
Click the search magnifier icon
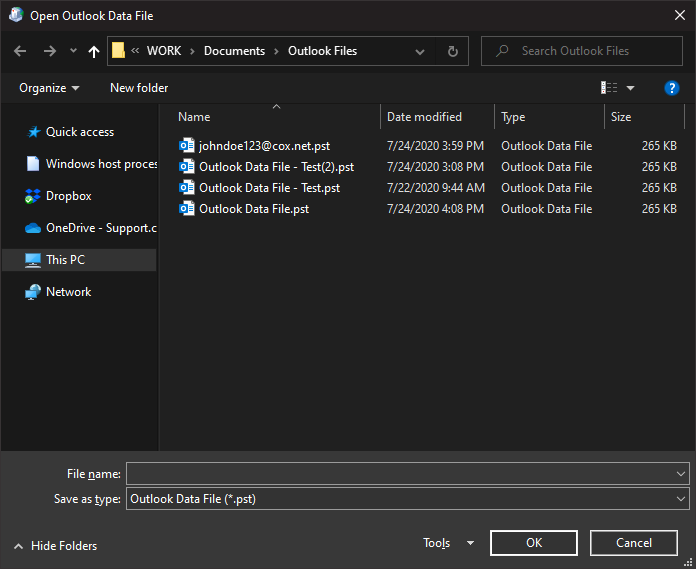(x=502, y=51)
